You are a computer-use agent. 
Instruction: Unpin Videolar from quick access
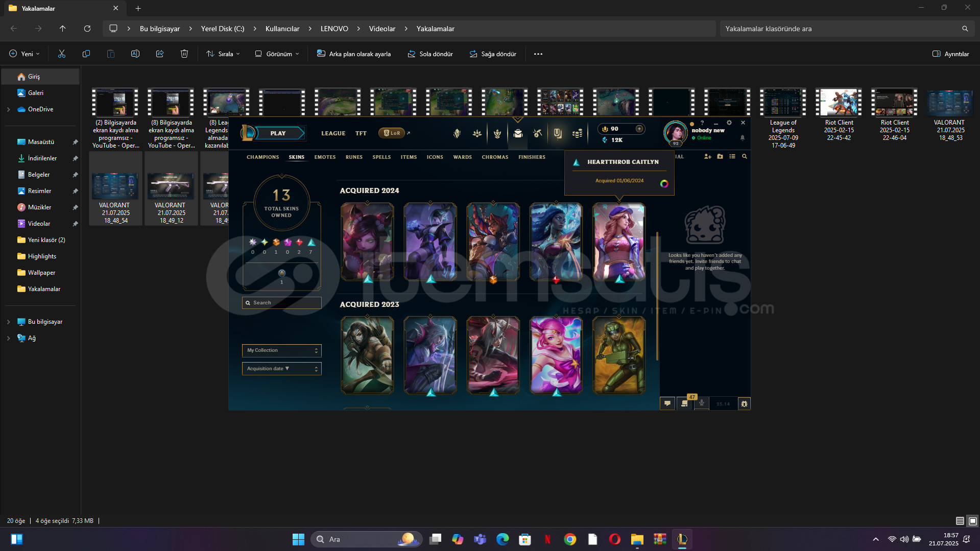tap(75, 224)
